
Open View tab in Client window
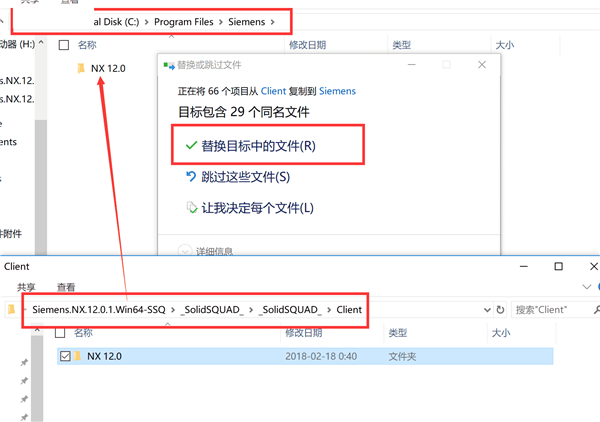66,287
